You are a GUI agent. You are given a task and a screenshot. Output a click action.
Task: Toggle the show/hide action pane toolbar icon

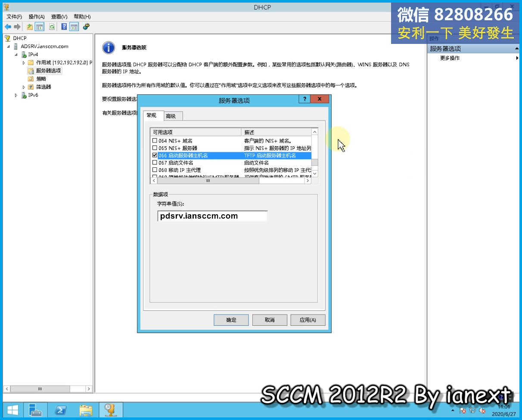[74, 27]
